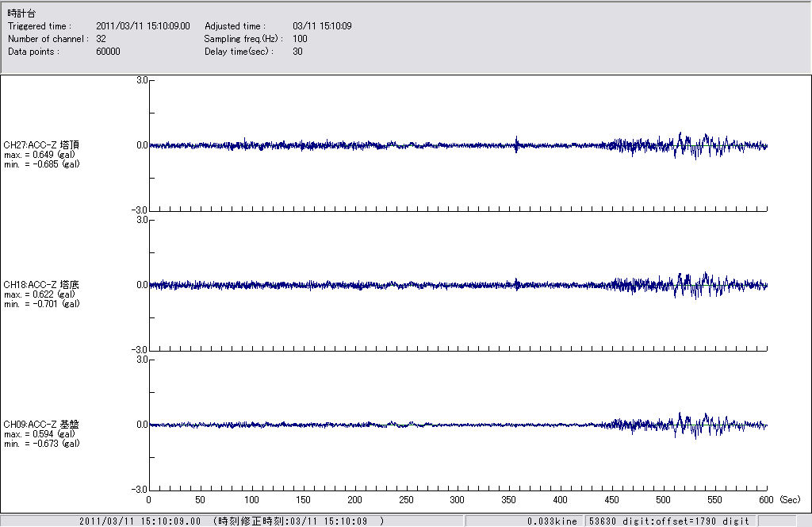Viewport: 812px width, 527px height.
Task: Click the Data points value 60000
Action: pyautogui.click(x=108, y=52)
